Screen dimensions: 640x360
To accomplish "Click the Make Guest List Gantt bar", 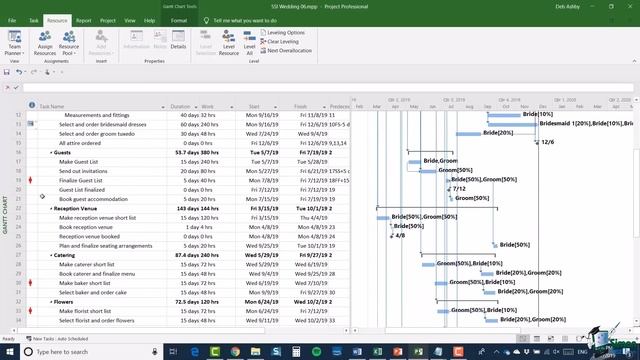I will (414, 162).
